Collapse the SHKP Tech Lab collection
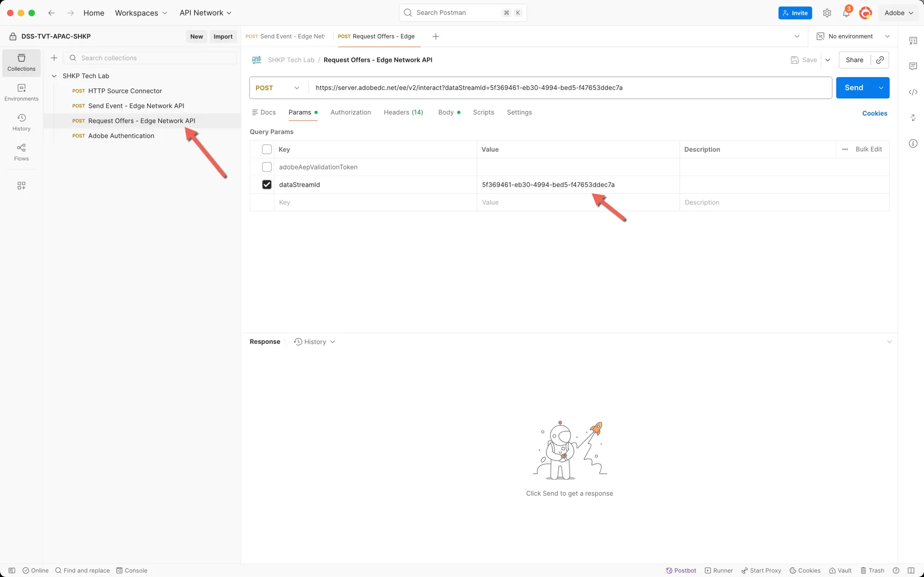Screen dimensions: 924x577 point(54,76)
